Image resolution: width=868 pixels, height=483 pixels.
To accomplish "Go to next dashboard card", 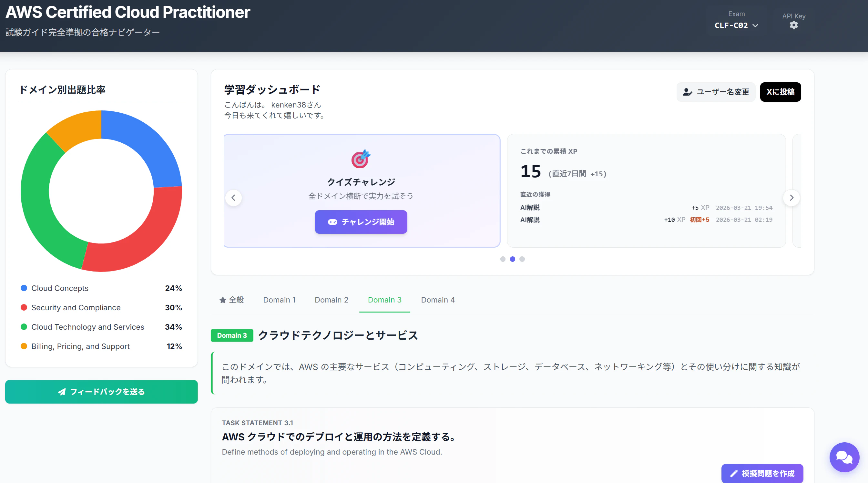I will 791,198.
